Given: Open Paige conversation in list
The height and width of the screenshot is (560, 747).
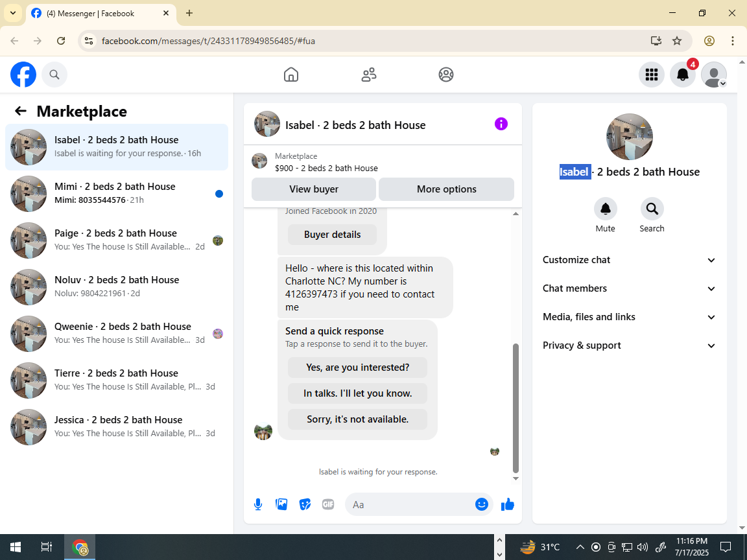Looking at the screenshot, I should [117, 240].
